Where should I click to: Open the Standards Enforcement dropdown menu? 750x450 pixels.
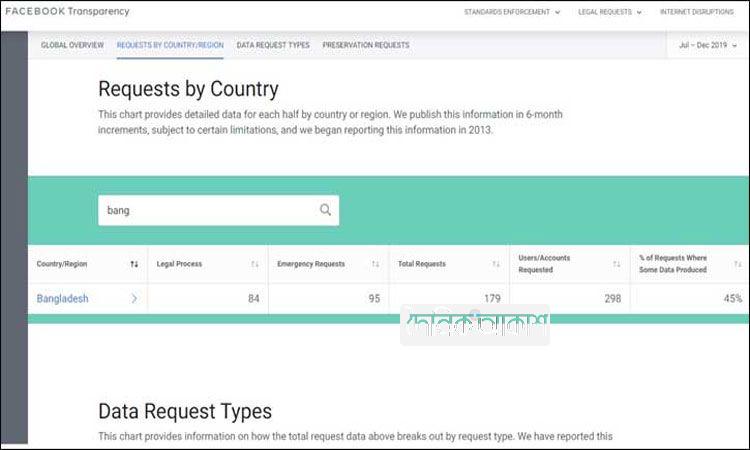pyautogui.click(x=512, y=12)
